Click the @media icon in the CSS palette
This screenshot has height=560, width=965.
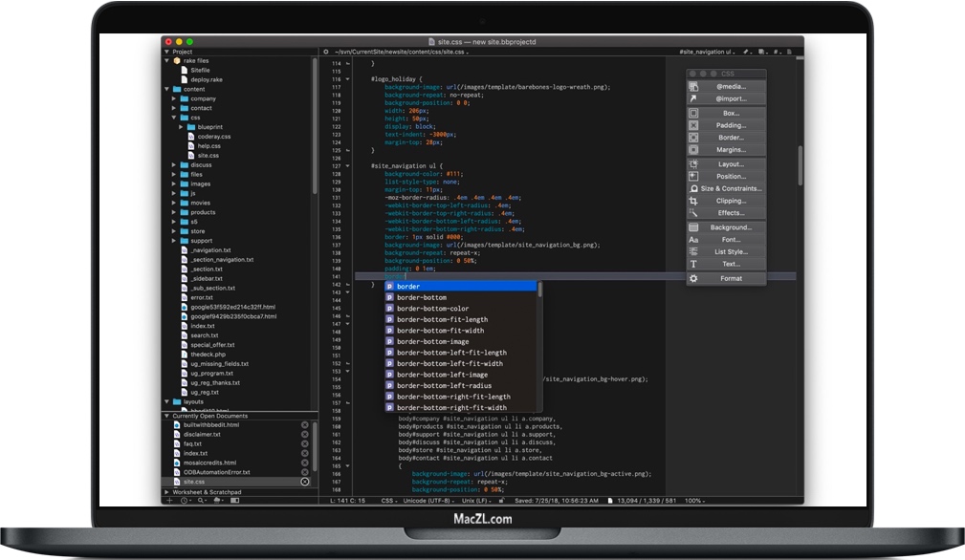pos(693,85)
